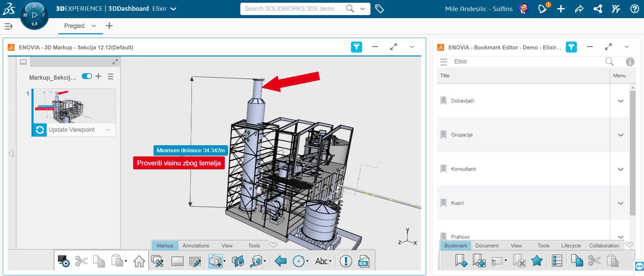The height and width of the screenshot is (276, 644).
Task: Click the tag icon beside search
Action: (x=379, y=9)
